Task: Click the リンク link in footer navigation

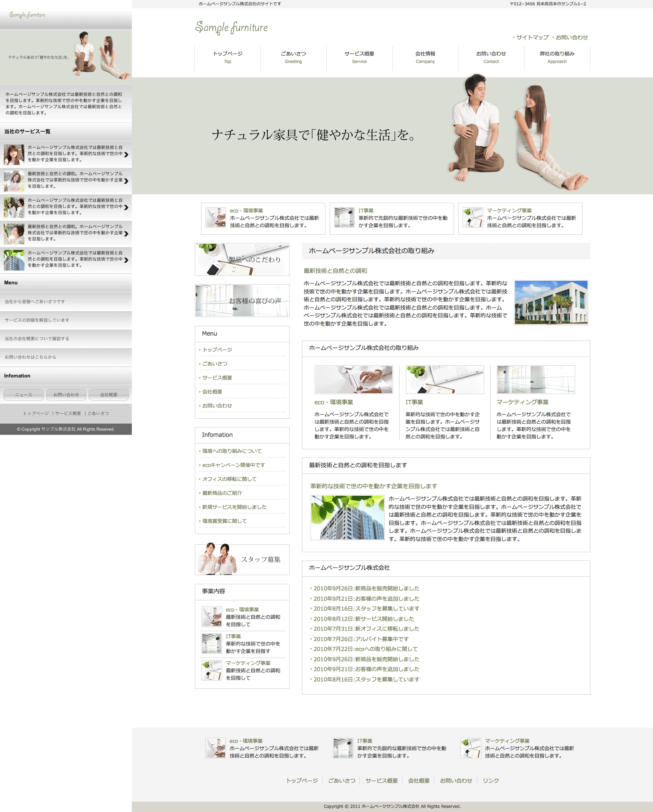Action: [x=491, y=781]
